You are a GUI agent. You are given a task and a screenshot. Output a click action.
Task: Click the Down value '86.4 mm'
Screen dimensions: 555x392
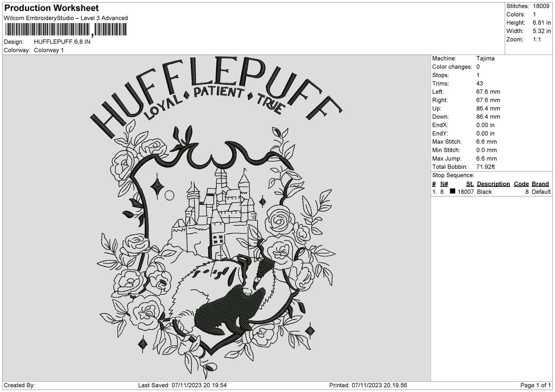pyautogui.click(x=488, y=116)
